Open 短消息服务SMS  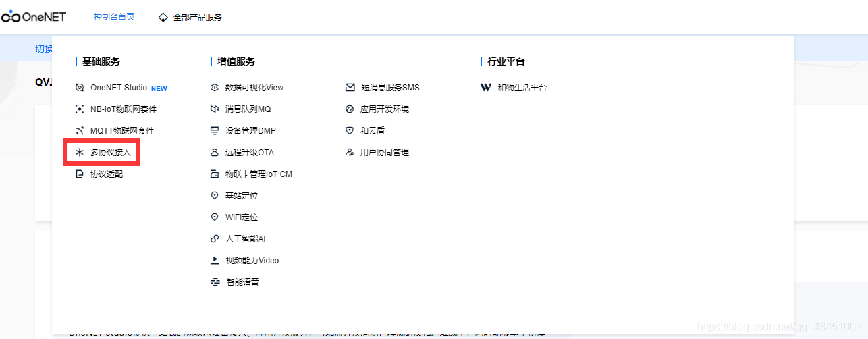coord(390,88)
